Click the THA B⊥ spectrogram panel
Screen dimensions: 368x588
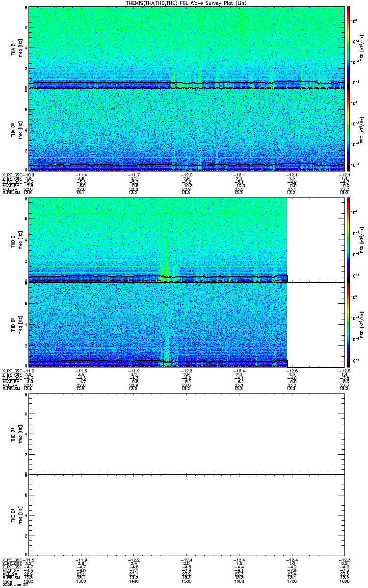click(x=187, y=48)
